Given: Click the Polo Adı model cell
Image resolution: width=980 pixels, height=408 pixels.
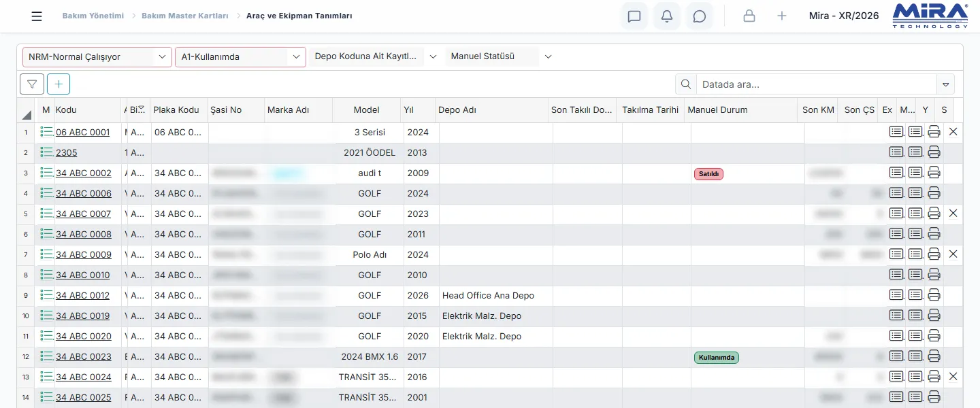Looking at the screenshot, I should (x=370, y=255).
